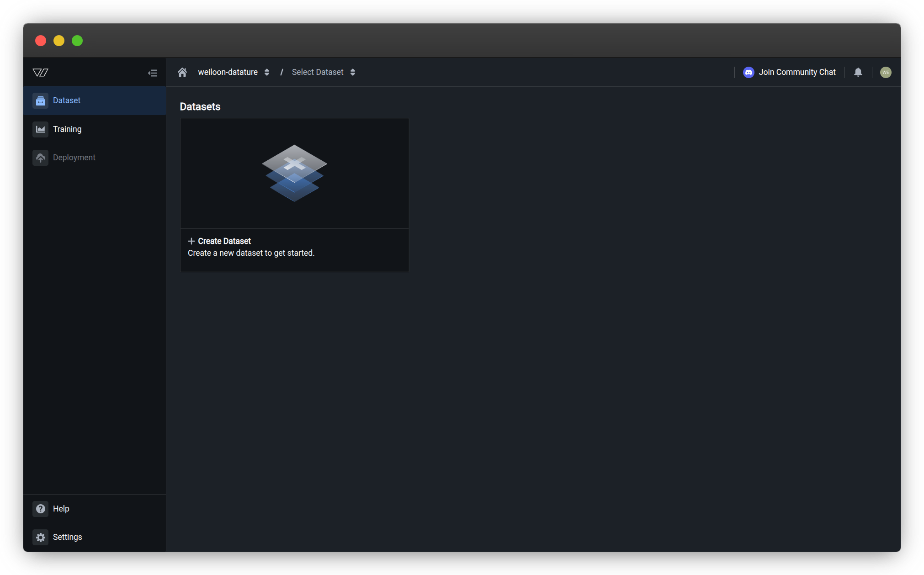Click the Discord icon next to Community Chat
The width and height of the screenshot is (924, 575).
point(748,72)
